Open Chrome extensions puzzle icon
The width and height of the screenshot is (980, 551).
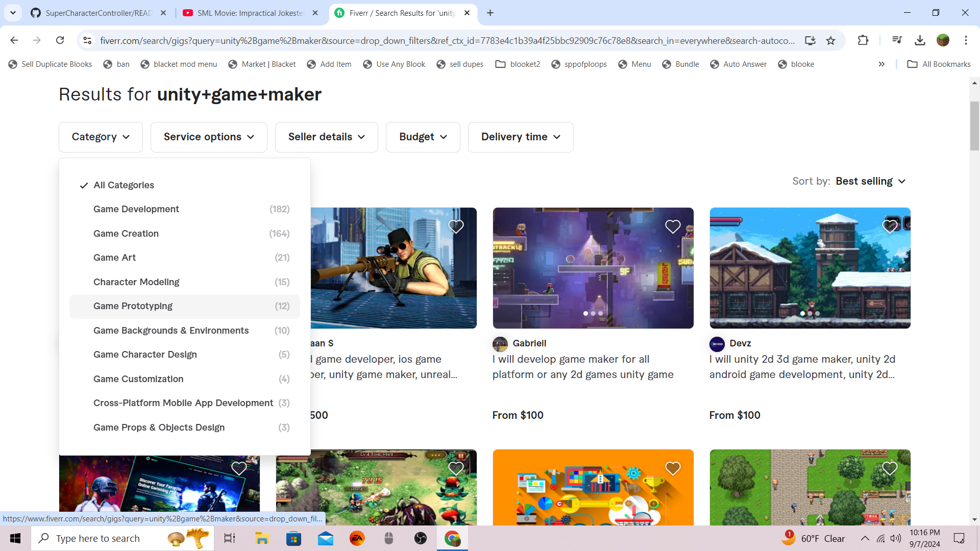863,40
